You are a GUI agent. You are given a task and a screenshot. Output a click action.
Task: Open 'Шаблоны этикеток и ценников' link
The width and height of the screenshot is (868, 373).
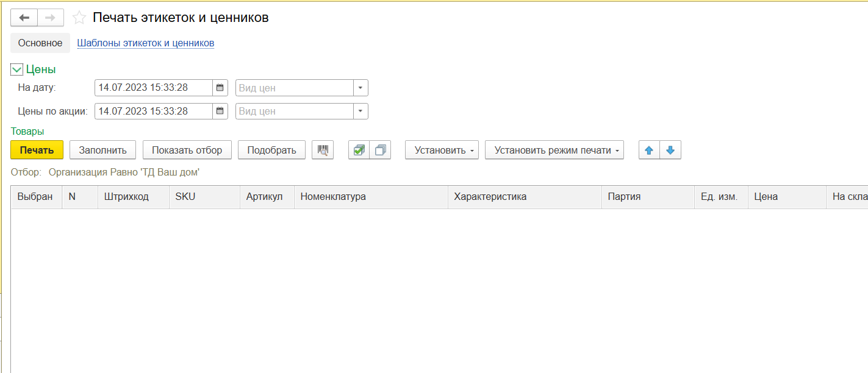[x=145, y=43]
